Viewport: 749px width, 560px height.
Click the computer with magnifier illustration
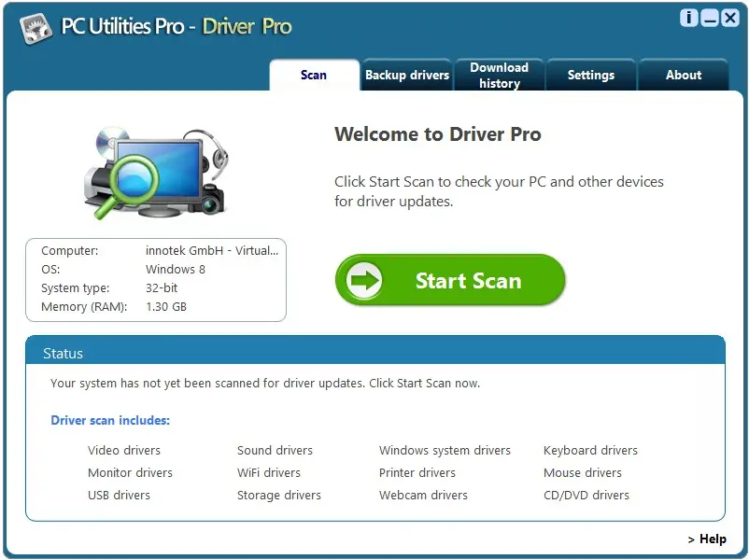pos(156,173)
